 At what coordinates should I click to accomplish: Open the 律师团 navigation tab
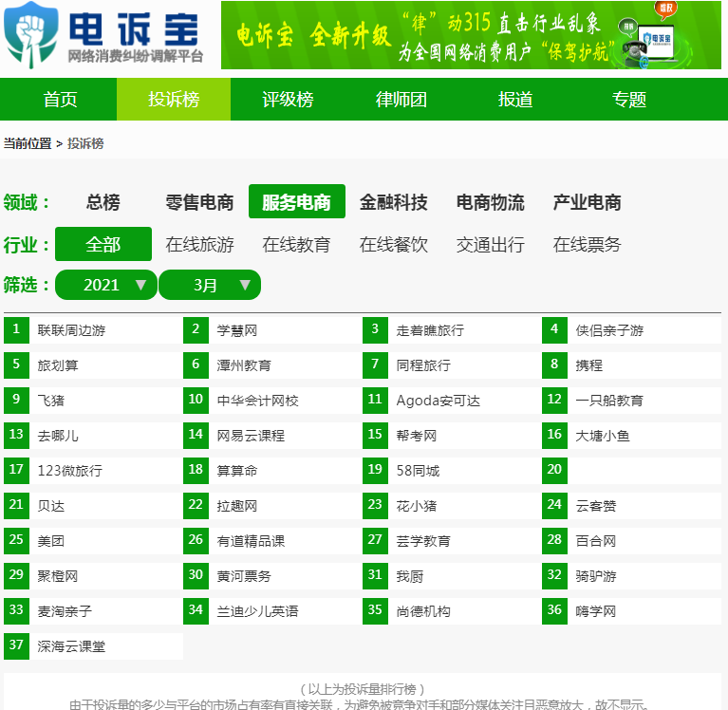pyautogui.click(x=401, y=100)
